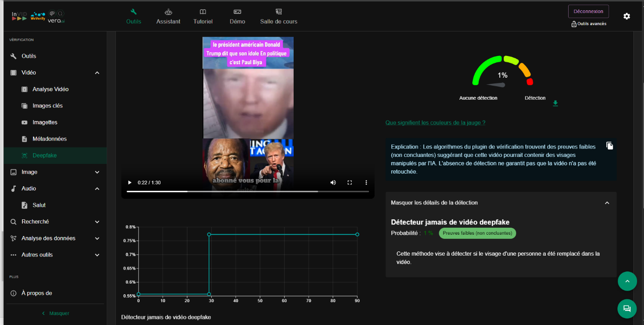Click the Démo gamepad icon

pos(237,12)
